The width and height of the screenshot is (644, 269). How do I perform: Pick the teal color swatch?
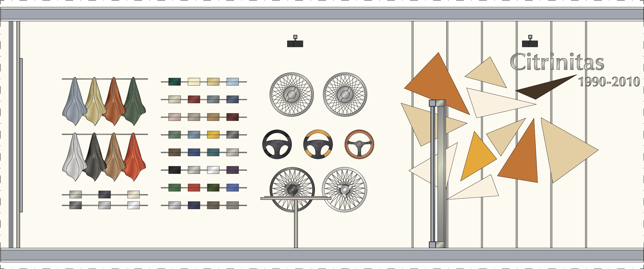click(x=213, y=152)
